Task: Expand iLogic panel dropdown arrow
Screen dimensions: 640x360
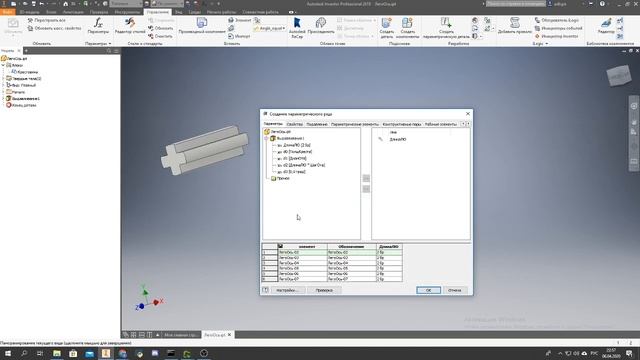Action: [x=547, y=43]
